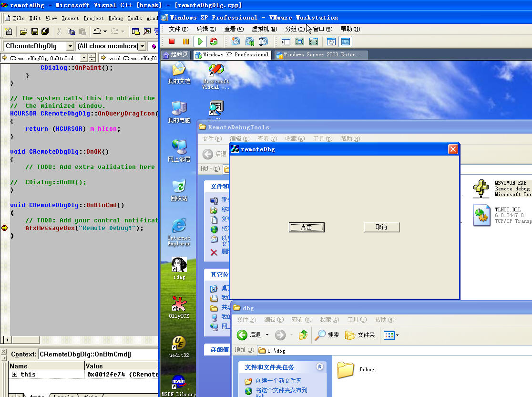Click the Value column header in variables pane
532x397 pixels.
coord(121,366)
